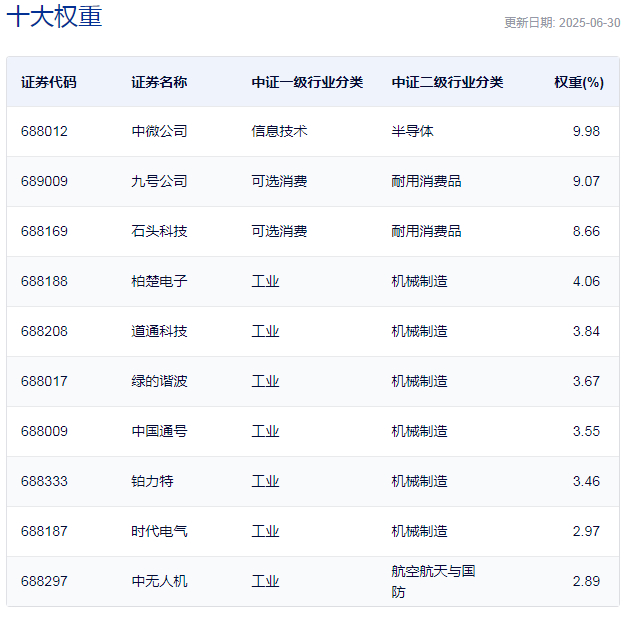Click the 航空航天与国防 cell
Viewport: 632px width, 618px height.
coord(434,581)
